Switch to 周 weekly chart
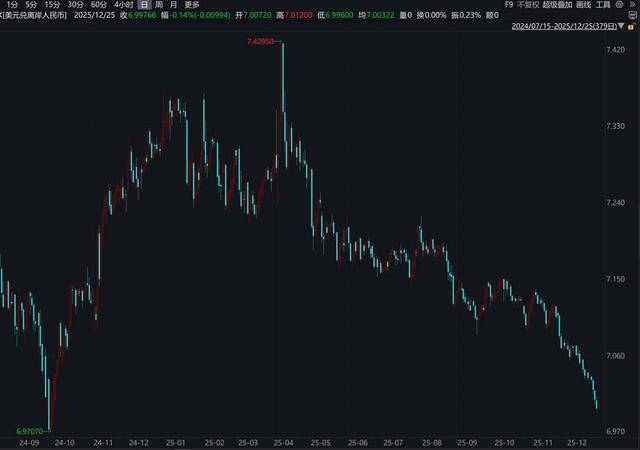This screenshot has width=640, height=450. pos(159,5)
